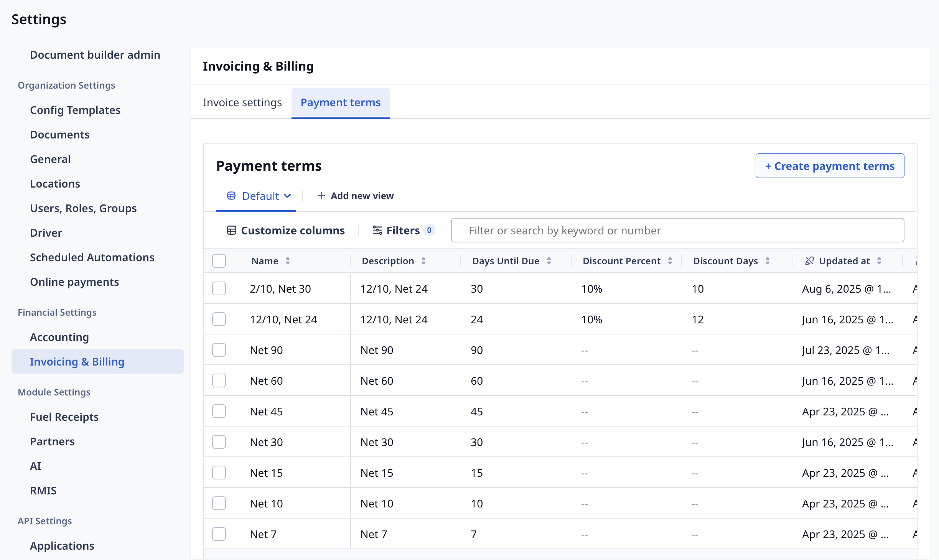This screenshot has height=560, width=939.
Task: Click the unlink icon beside Updated at
Action: (810, 261)
